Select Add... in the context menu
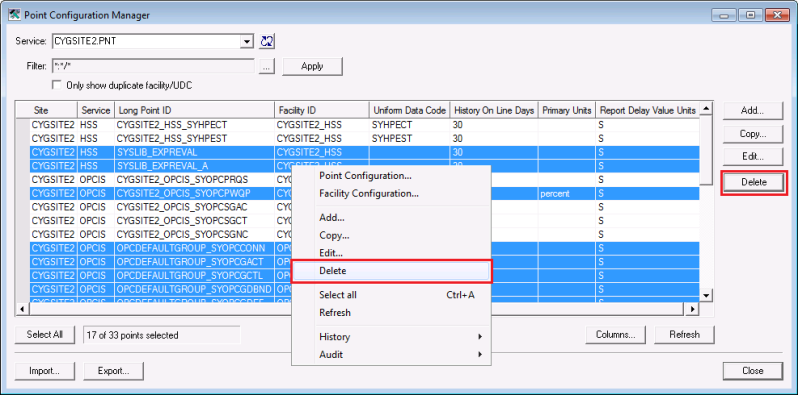The width and height of the screenshot is (798, 395). (x=391, y=218)
